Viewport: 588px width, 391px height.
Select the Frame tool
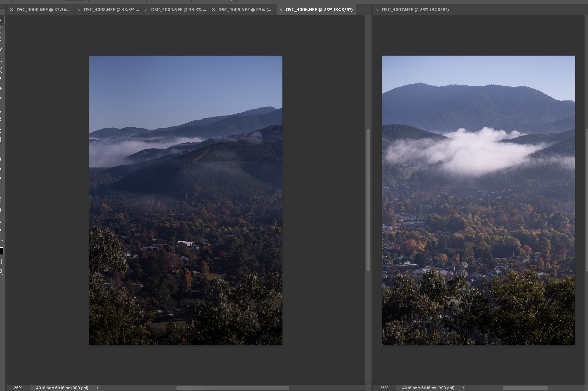[x=1, y=70]
